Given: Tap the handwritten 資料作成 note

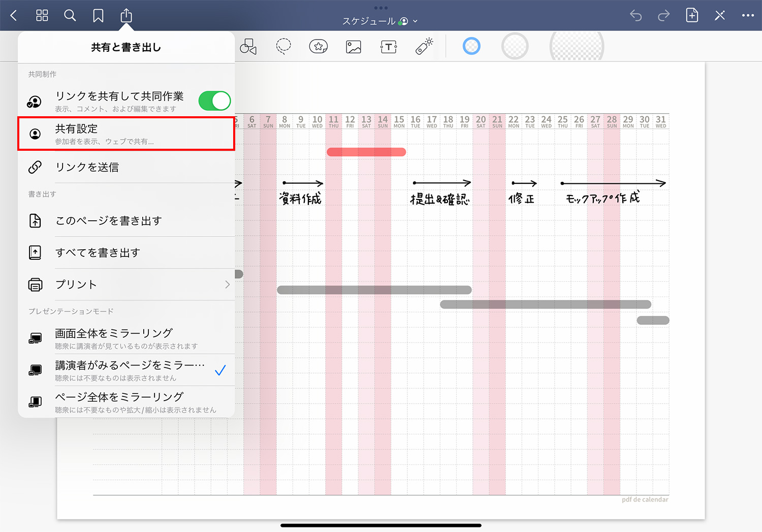Looking at the screenshot, I should coord(301,198).
